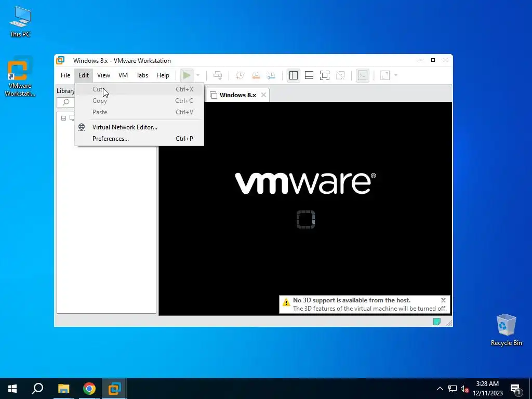
Task: Open the File menu
Action: (x=65, y=75)
